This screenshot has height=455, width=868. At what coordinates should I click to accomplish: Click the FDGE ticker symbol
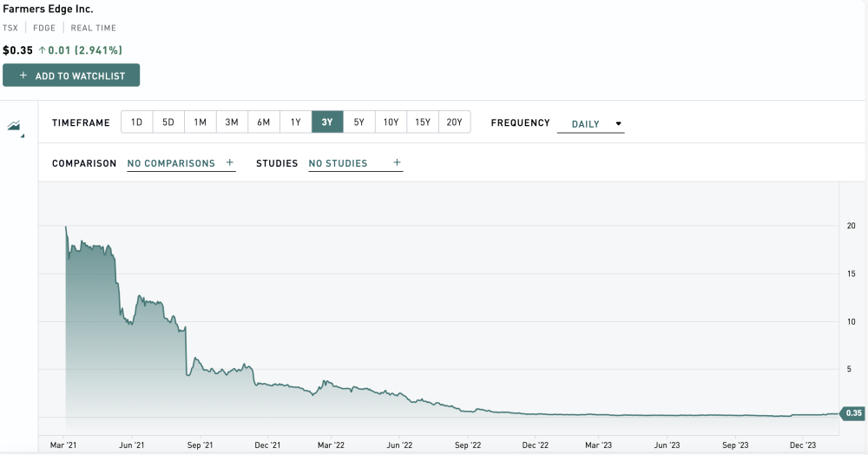(44, 28)
